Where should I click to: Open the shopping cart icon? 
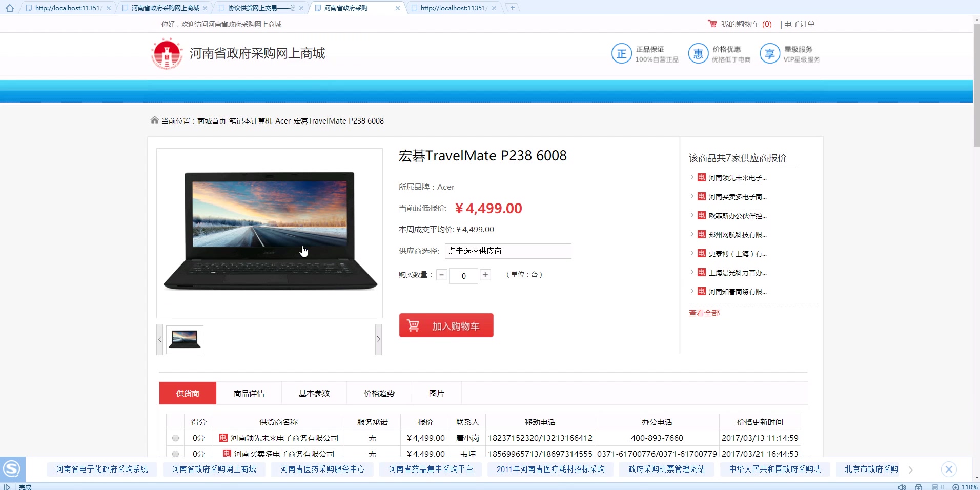tap(712, 24)
